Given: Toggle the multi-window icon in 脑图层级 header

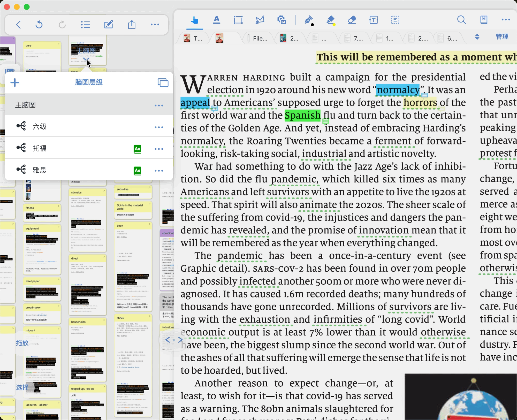Looking at the screenshot, I should [x=163, y=83].
